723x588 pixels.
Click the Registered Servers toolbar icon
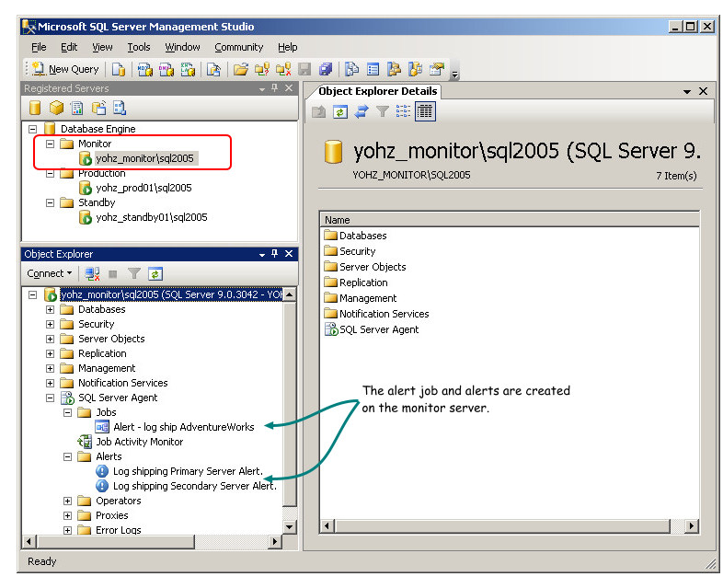[351, 69]
